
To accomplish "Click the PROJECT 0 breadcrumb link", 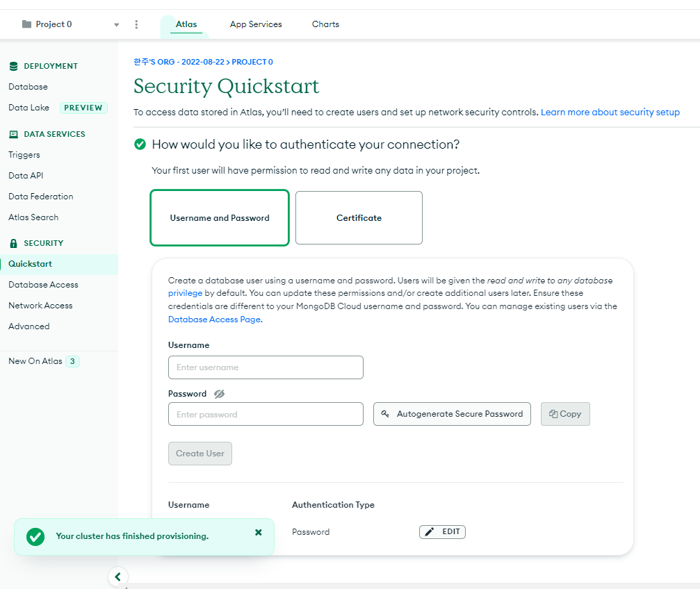I will point(252,62).
